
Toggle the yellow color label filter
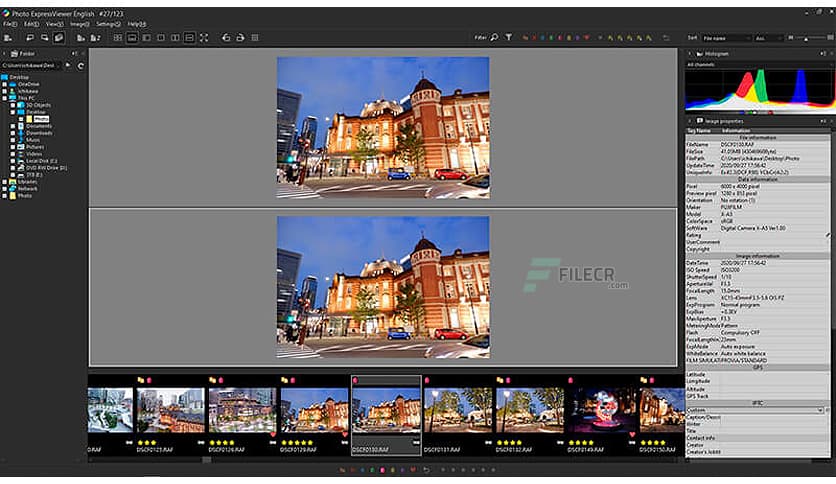[x=569, y=38]
